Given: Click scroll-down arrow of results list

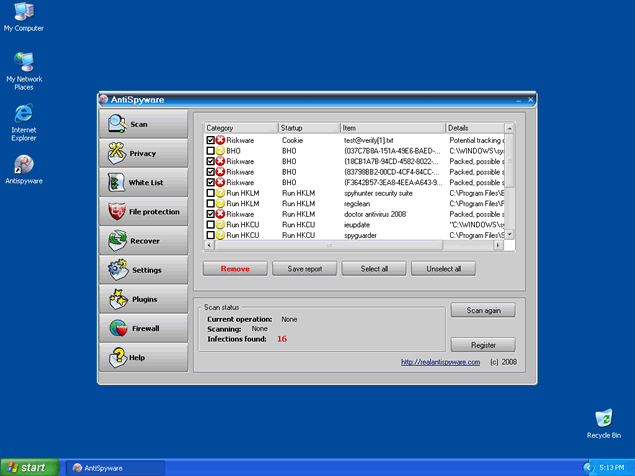Looking at the screenshot, I should point(509,235).
